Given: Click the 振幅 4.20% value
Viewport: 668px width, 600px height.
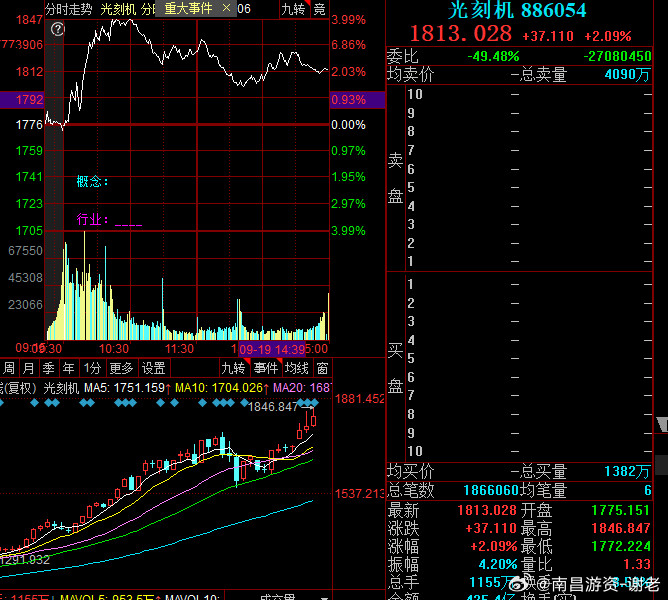Looking at the screenshot, I should pos(498,564).
